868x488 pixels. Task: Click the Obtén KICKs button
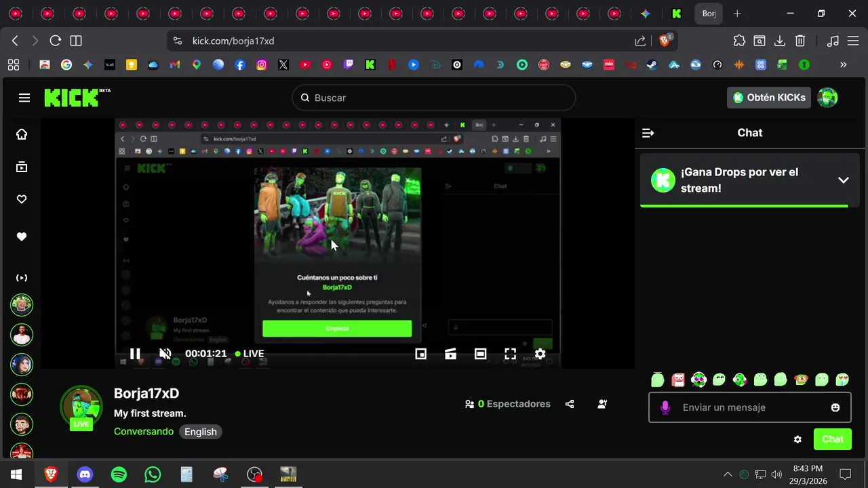pos(769,98)
